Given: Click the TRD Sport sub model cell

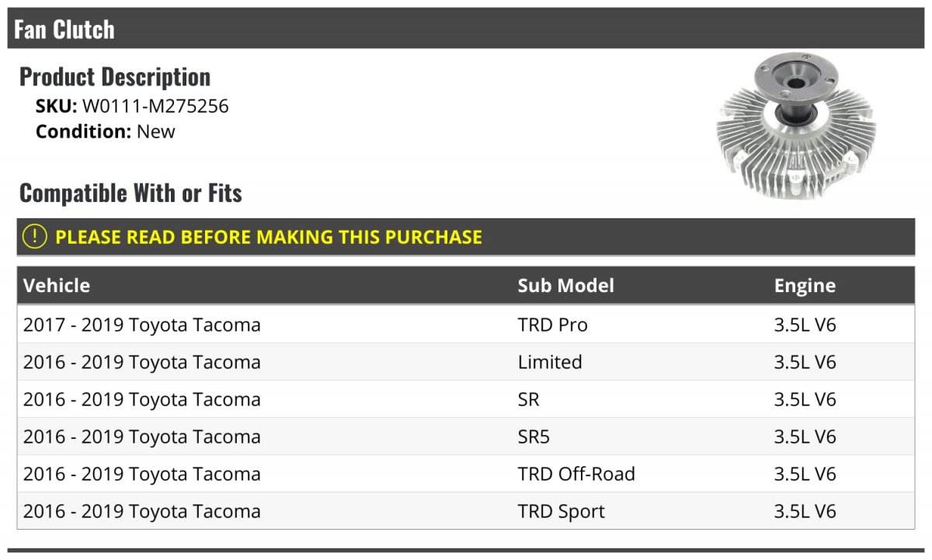Looking at the screenshot, I should 562,511.
